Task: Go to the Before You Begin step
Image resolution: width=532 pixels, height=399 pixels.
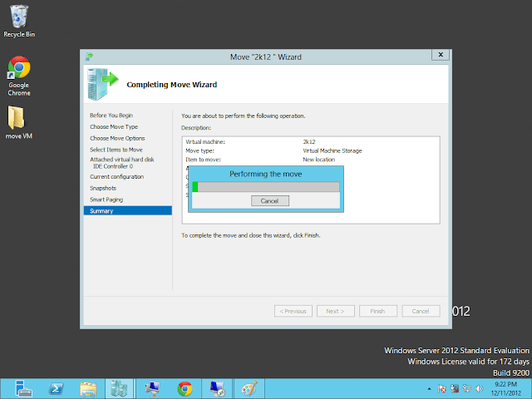Action: click(111, 115)
